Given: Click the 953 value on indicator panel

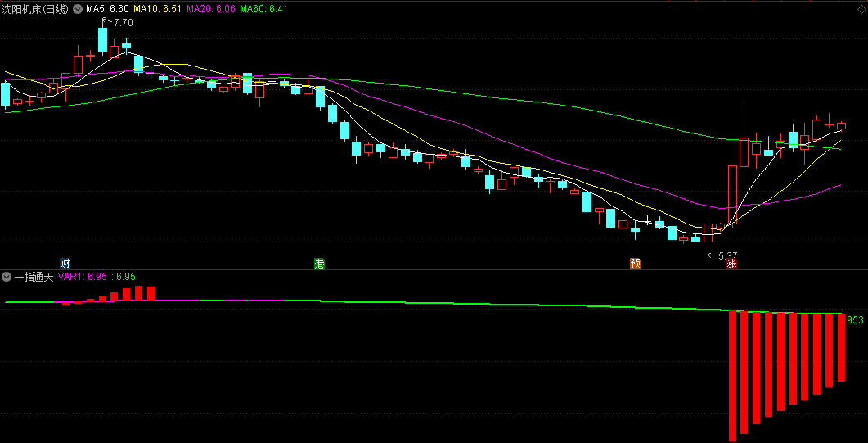Looking at the screenshot, I should point(855,320).
